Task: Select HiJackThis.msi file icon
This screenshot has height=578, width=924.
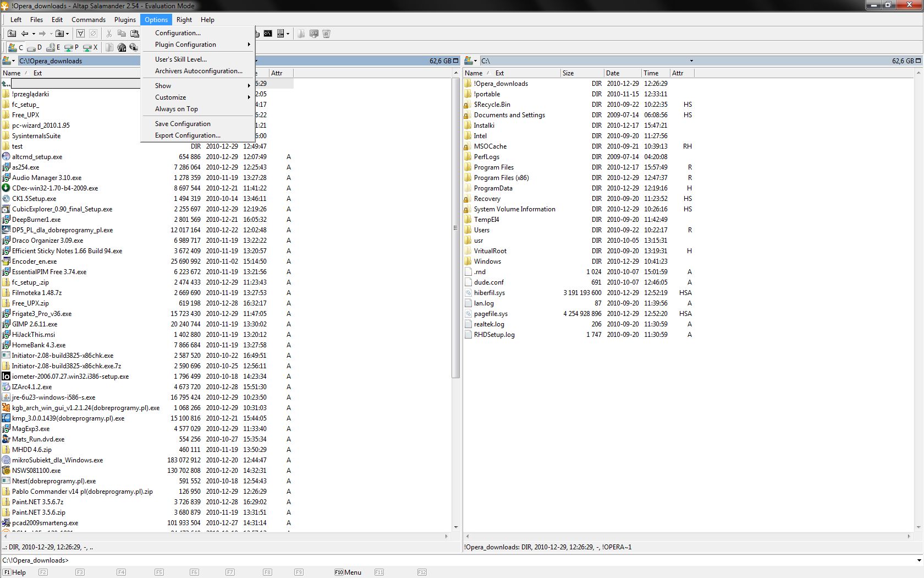Action: (6, 335)
